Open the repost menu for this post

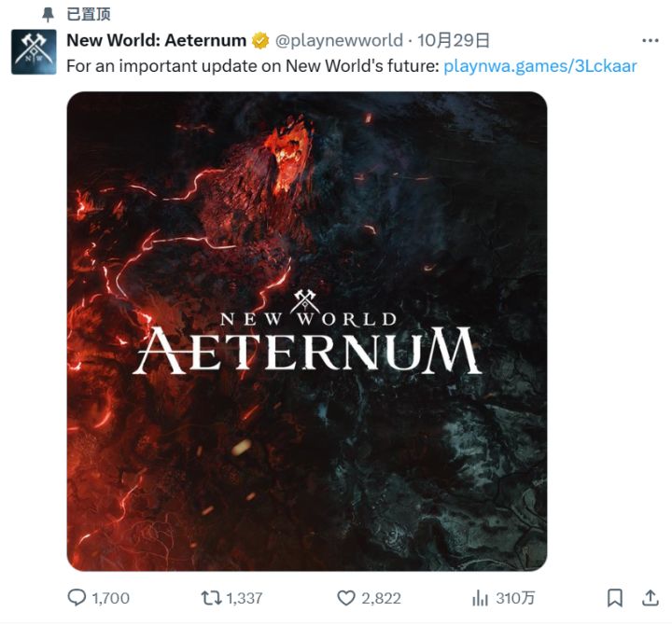click(212, 597)
